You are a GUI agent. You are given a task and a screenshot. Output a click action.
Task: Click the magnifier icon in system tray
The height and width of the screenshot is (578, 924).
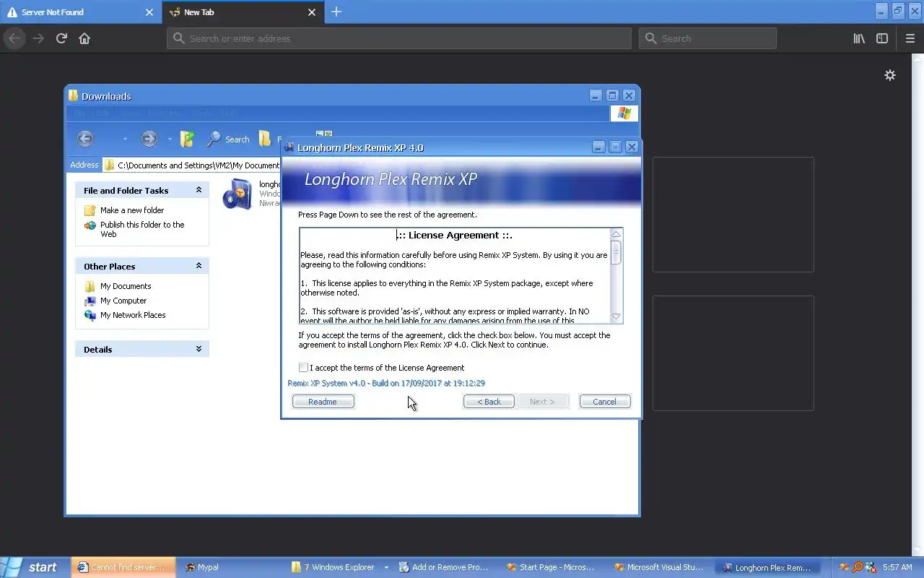pos(858,567)
